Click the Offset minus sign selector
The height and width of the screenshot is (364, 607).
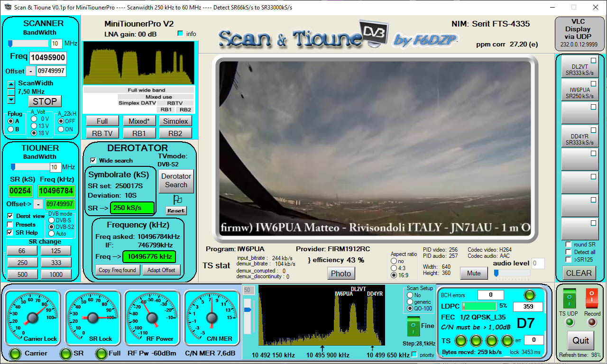coord(31,71)
